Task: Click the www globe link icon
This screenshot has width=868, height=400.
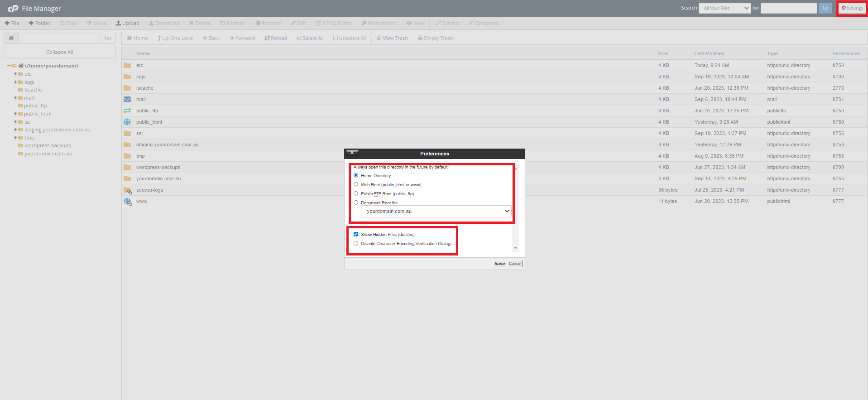Action: pos(128,202)
